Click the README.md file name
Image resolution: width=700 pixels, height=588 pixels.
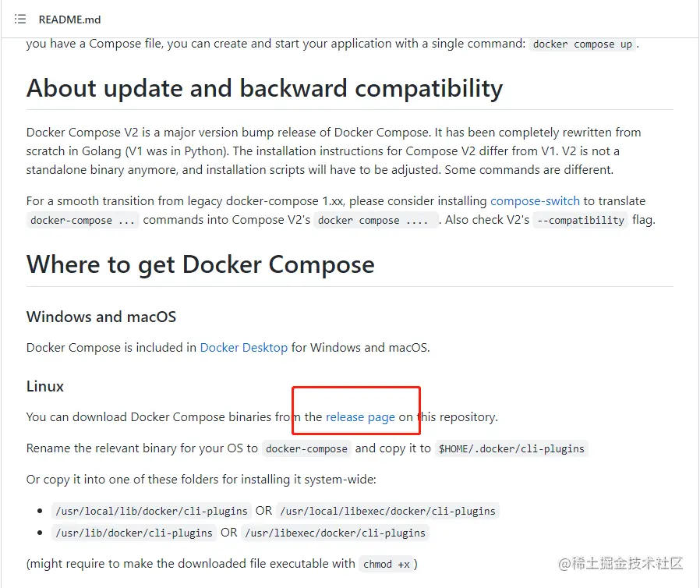[x=69, y=19]
